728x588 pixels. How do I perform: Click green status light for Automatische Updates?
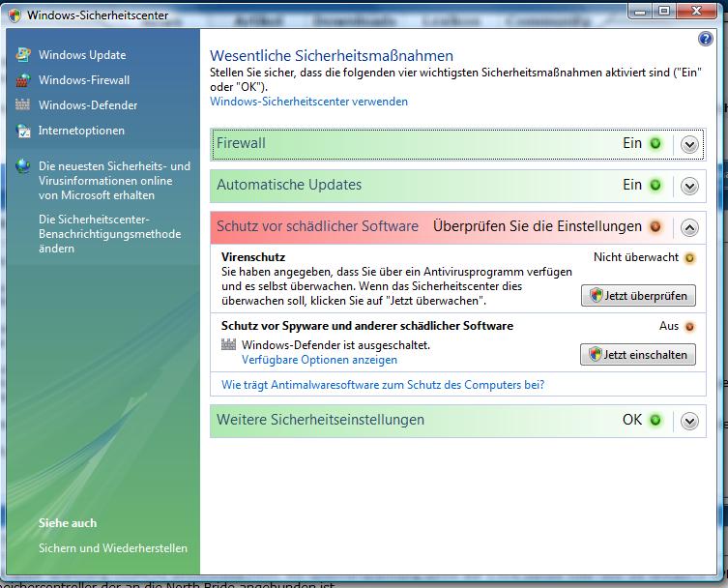click(x=655, y=186)
